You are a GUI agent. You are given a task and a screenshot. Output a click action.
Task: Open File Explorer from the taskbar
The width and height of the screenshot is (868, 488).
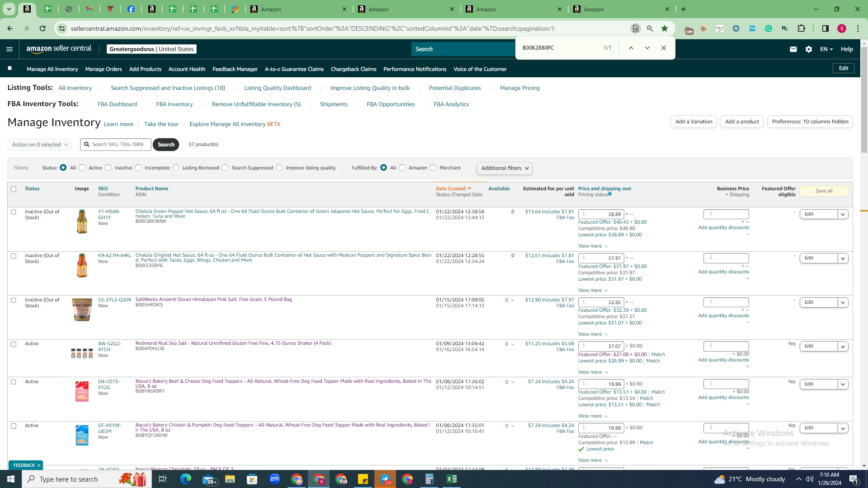coord(230,479)
